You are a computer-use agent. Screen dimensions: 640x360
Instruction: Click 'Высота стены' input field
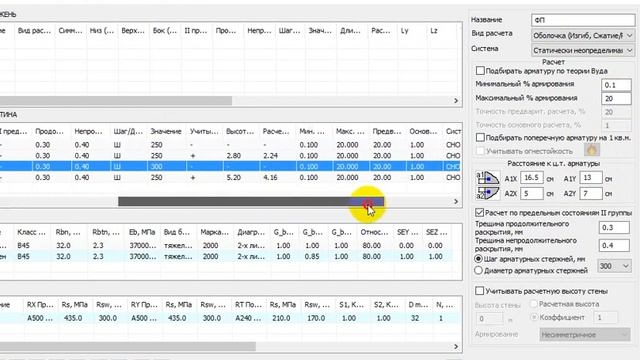click(489, 318)
